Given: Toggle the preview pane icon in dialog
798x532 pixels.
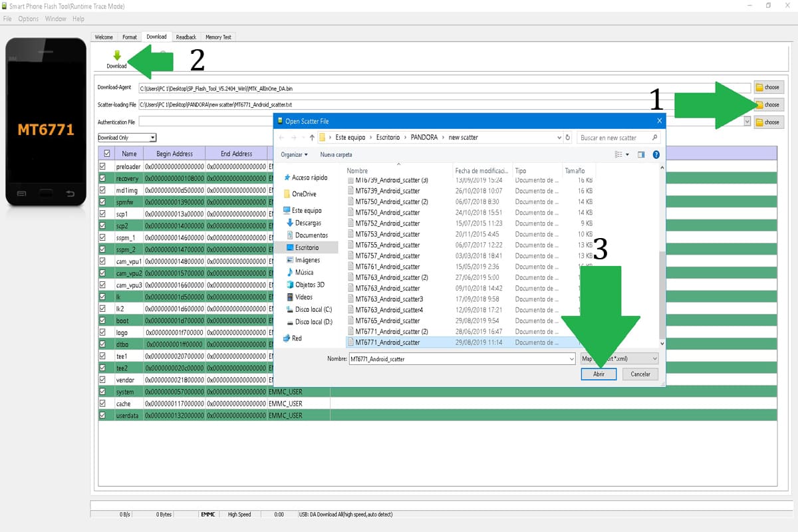Looking at the screenshot, I should [x=641, y=154].
